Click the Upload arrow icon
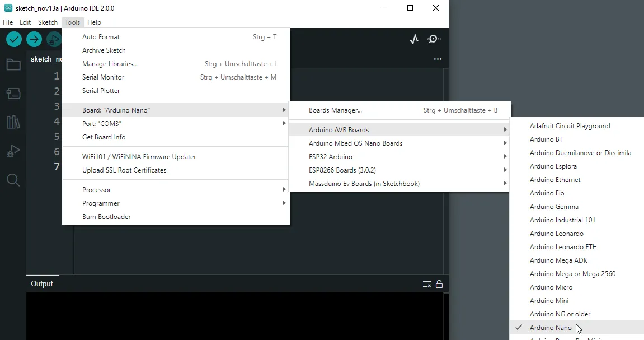This screenshot has width=644, height=340. coord(34,39)
